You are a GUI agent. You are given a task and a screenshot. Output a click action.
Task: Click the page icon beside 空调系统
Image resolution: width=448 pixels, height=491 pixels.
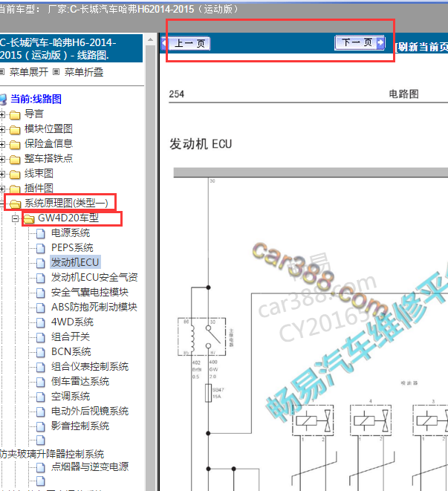tap(40, 397)
